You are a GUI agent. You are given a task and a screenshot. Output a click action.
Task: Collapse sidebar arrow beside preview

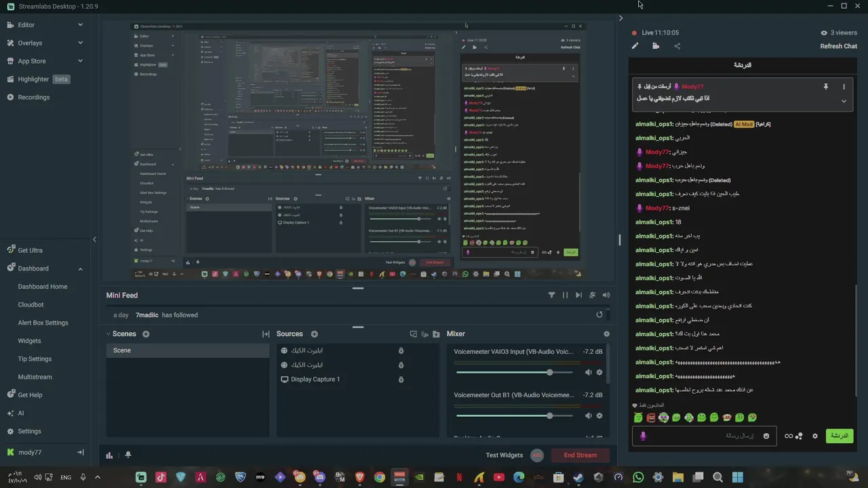94,239
